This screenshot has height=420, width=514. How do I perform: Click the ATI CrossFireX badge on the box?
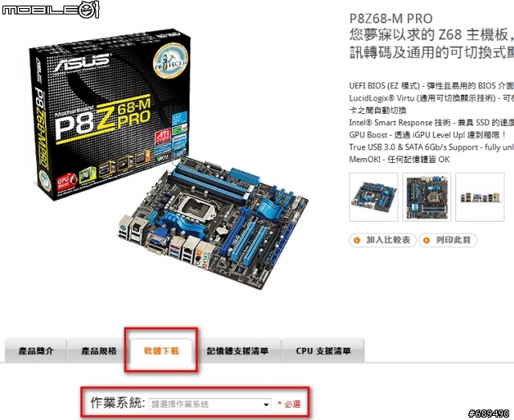(x=163, y=137)
